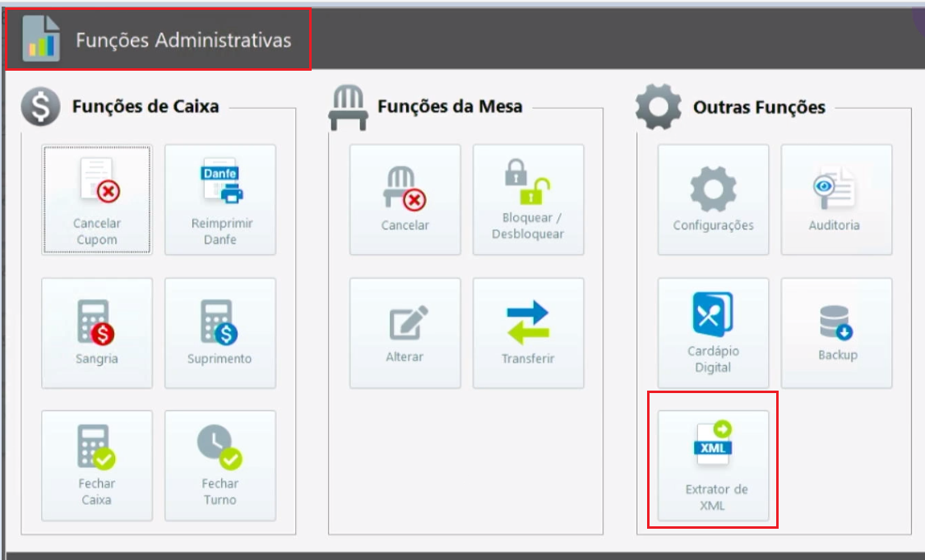This screenshot has width=925, height=560.
Task: Open Extrator de XML tile
Action: 713,466
